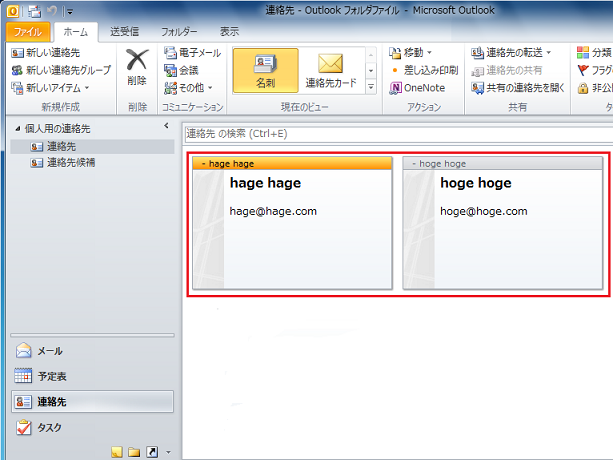
Task: Click 差し込み印刷 mail merge
Action: (424, 70)
